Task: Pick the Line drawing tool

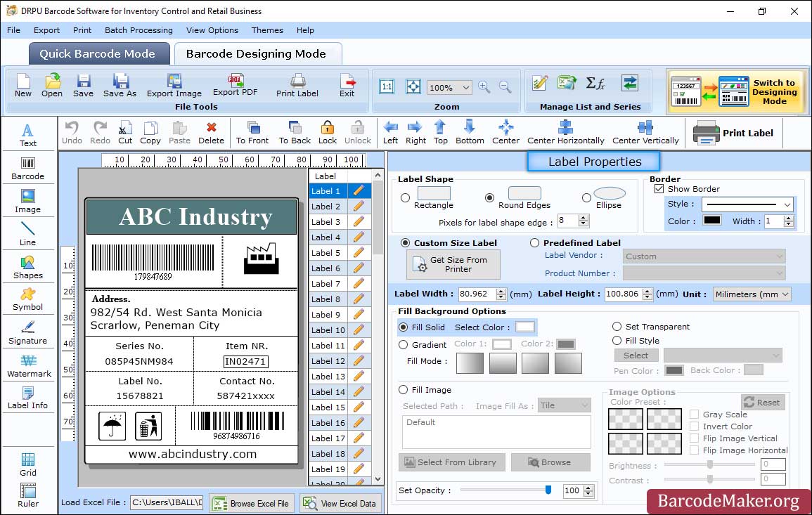Action: tap(28, 233)
